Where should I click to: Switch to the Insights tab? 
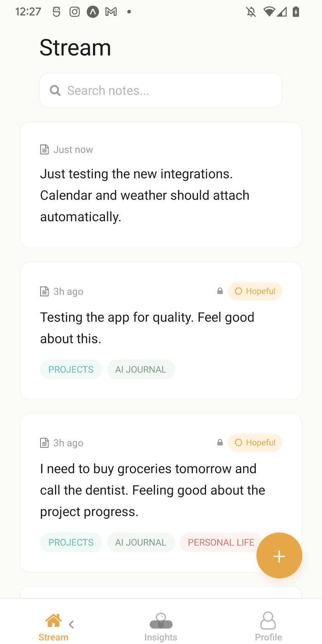tap(161, 626)
